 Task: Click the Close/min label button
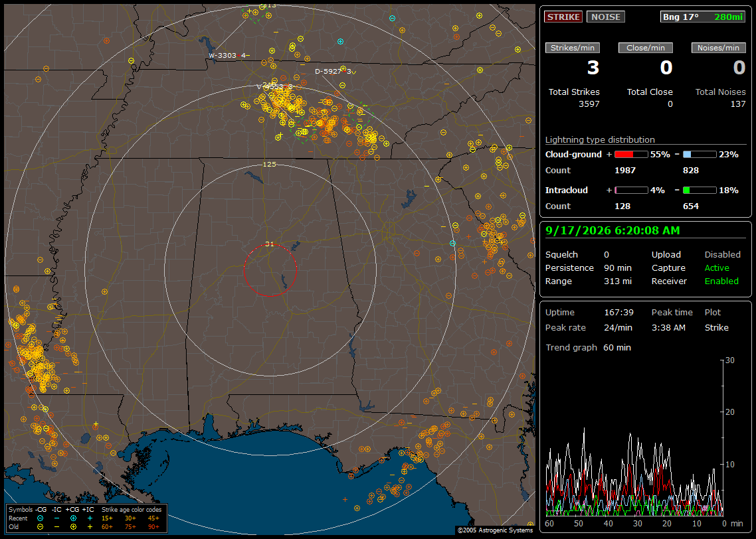pyautogui.click(x=646, y=48)
